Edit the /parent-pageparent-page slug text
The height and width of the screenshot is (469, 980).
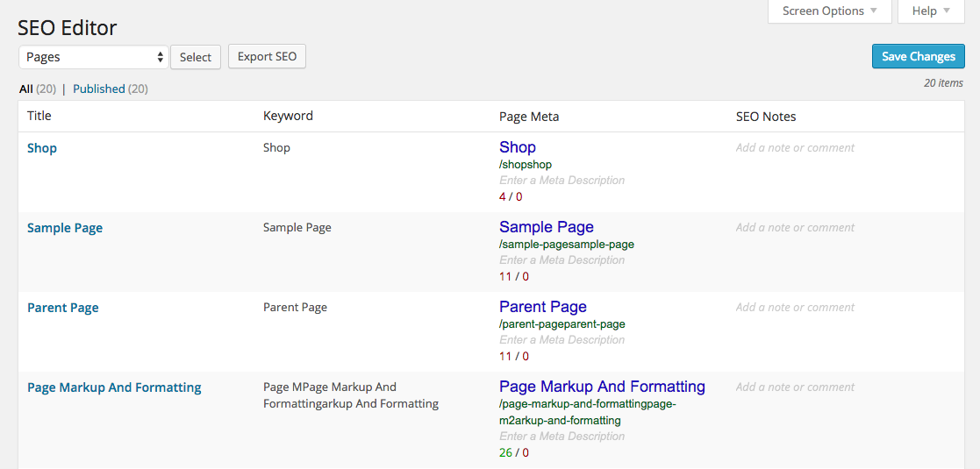(x=562, y=324)
